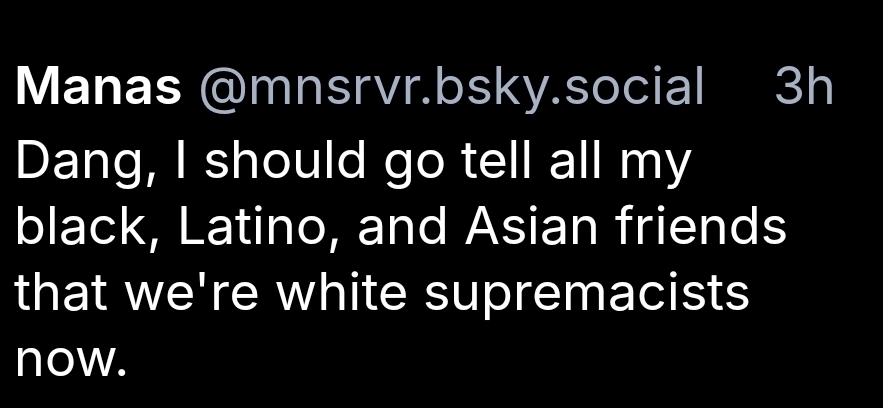This screenshot has height=408, width=883.
Task: Click the word "and" in the post
Action: (x=399, y=227)
